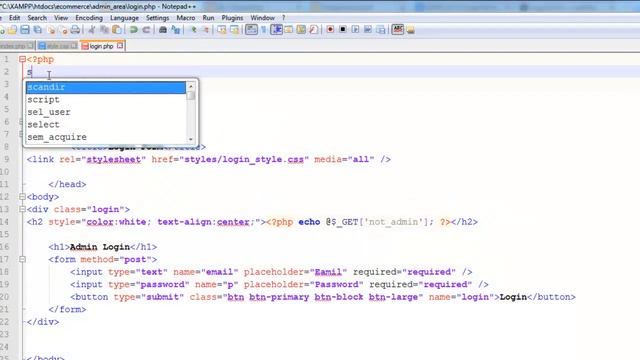Toggle synchronize horizontal scrolling icon
The image size is (640, 360).
coord(234,29)
